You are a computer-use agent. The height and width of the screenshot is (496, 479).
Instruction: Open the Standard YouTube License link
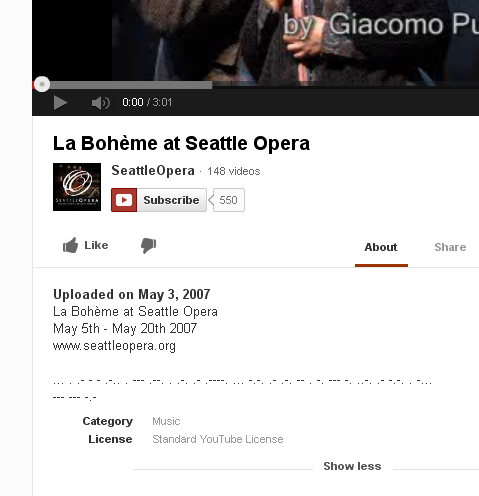[x=218, y=439]
